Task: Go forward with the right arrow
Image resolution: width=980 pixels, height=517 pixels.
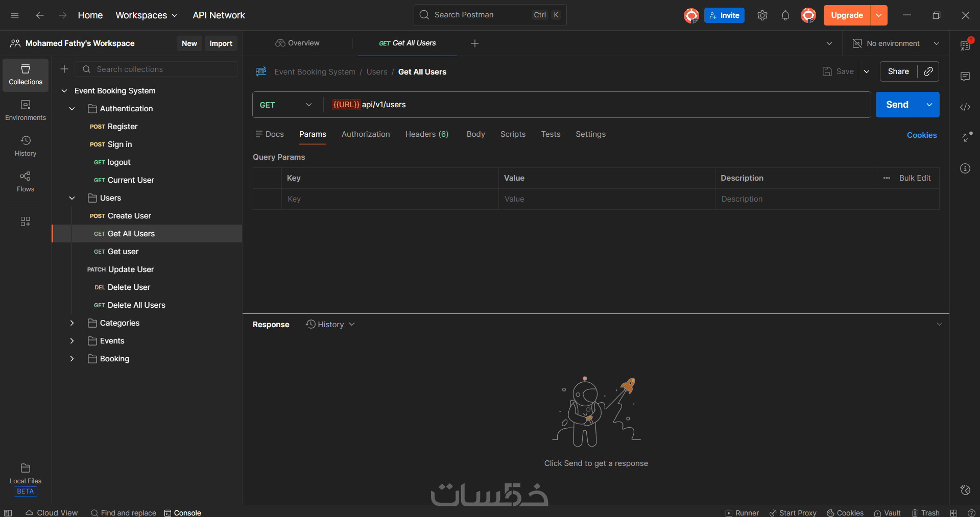Action: [x=63, y=15]
